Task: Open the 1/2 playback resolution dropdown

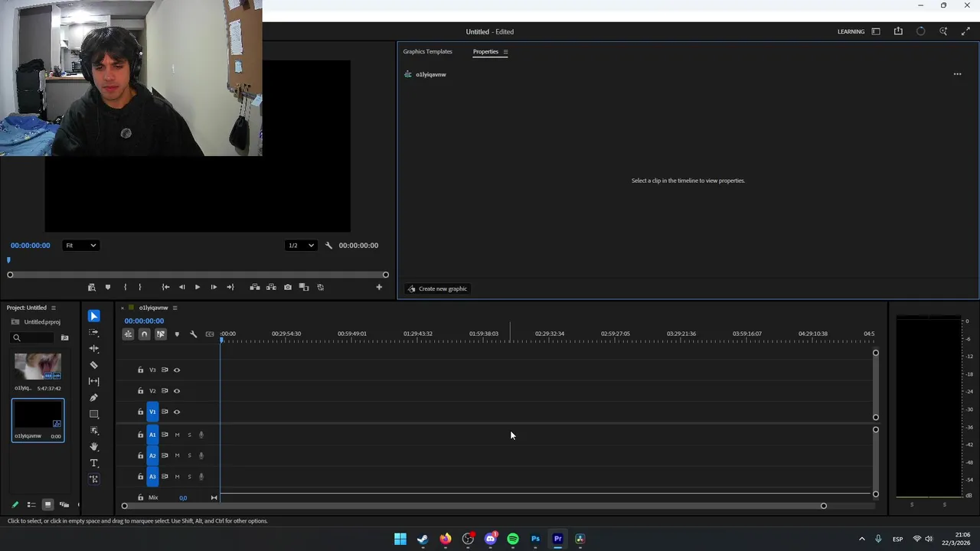Action: (x=301, y=246)
